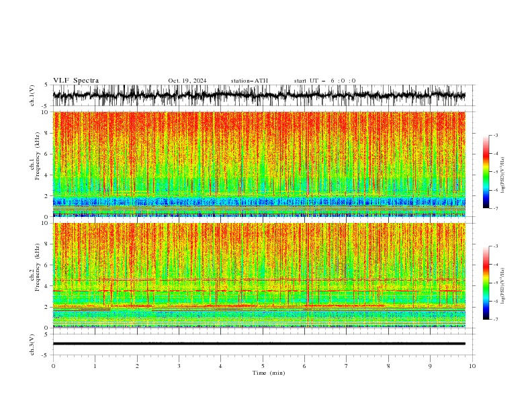Screen dimensions: 532x411
Task: Click inside the ch.1 spectrogram panel
Action: (x=259, y=164)
